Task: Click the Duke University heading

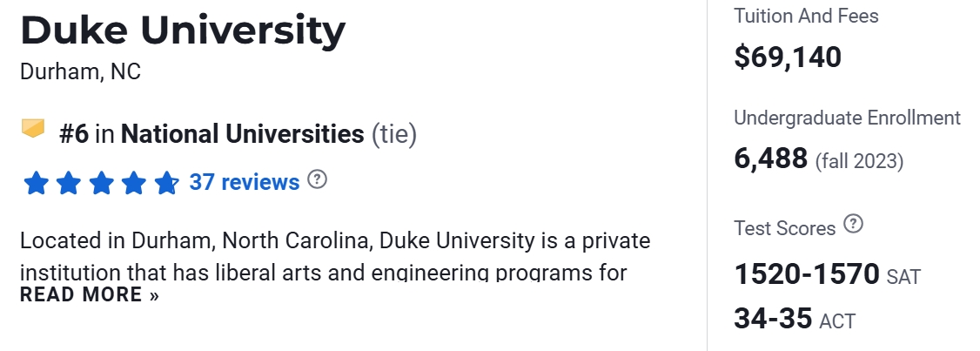Action: pos(183,30)
